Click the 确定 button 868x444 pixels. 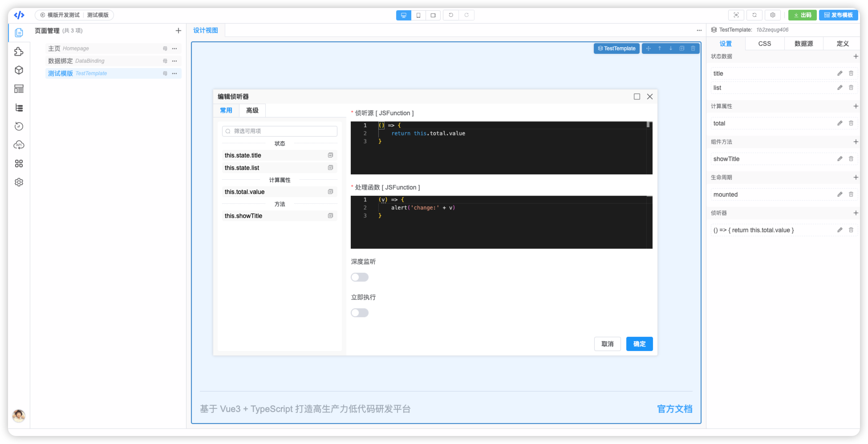[640, 344]
